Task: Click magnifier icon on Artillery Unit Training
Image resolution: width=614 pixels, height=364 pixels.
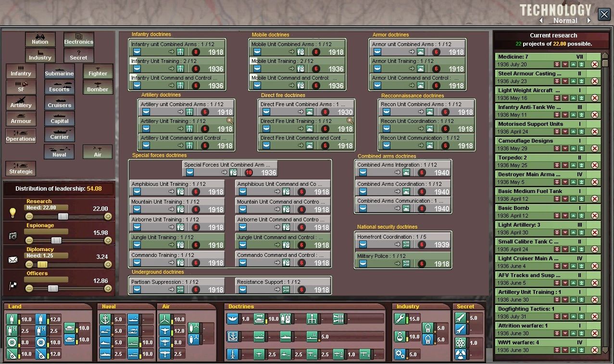Action: click(x=230, y=121)
